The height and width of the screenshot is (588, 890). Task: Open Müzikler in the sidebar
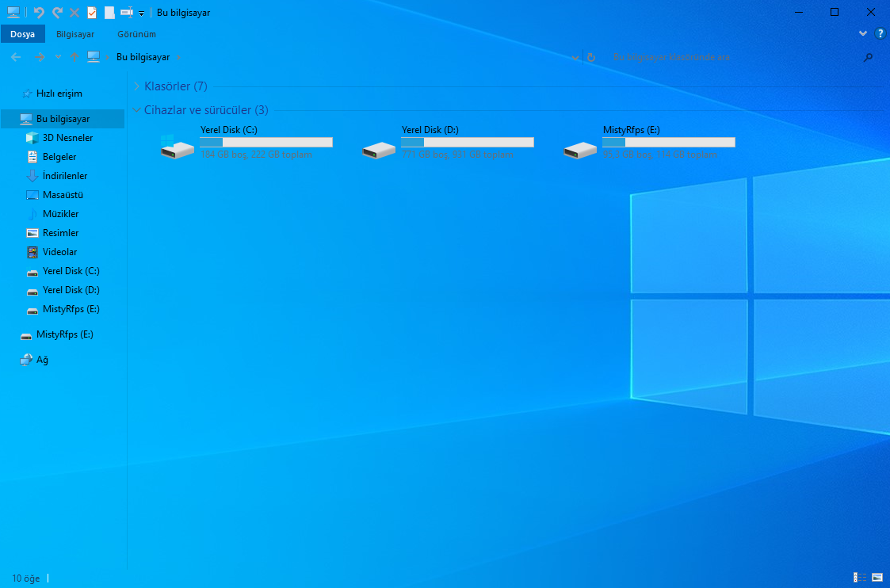tap(63, 214)
